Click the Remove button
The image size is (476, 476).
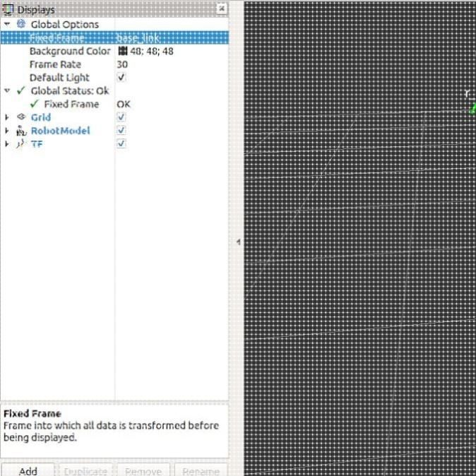[143, 470]
